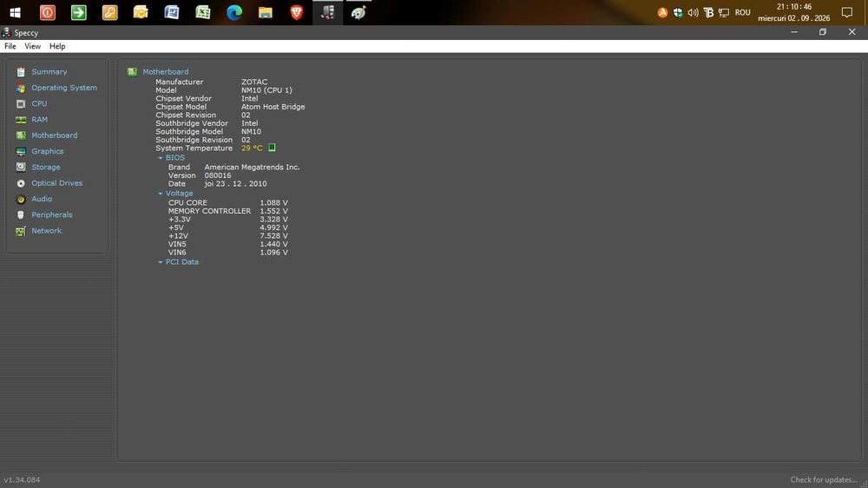Screen dimensions: 868x488
Task: Launch Microsoft Edge from the taskbar
Action: 234,12
